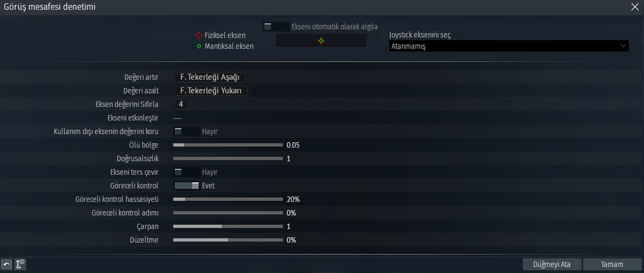Disable Göreceli kontrol switch
Screen dimensions: 644x273
[186, 186]
